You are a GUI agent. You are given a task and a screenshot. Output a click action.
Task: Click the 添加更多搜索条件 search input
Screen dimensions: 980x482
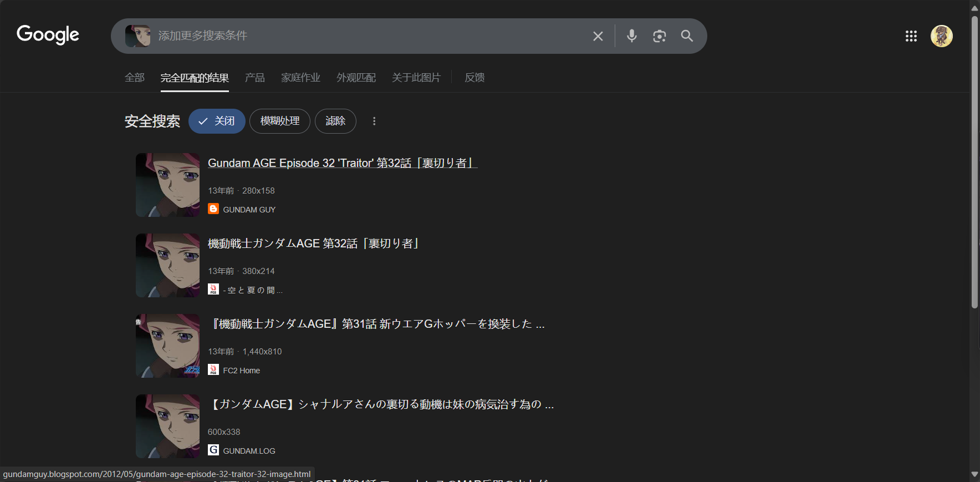click(x=371, y=36)
